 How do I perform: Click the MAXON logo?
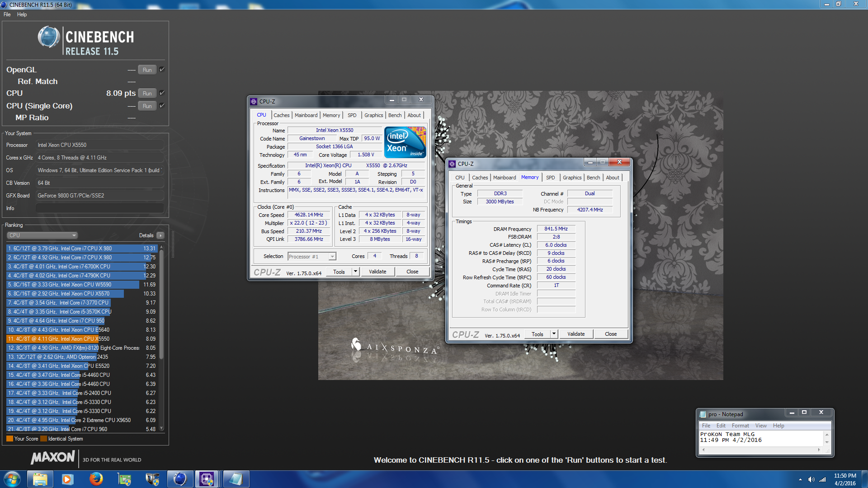(x=53, y=457)
